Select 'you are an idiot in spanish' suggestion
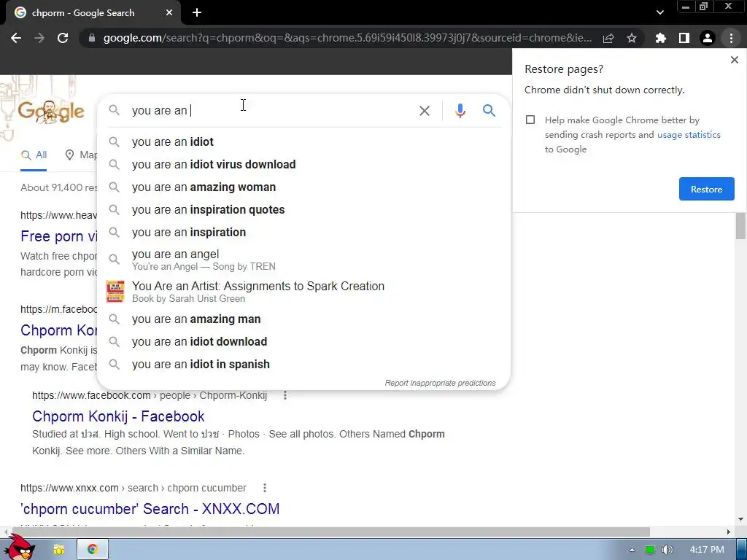Image resolution: width=747 pixels, height=560 pixels. [x=304, y=365]
